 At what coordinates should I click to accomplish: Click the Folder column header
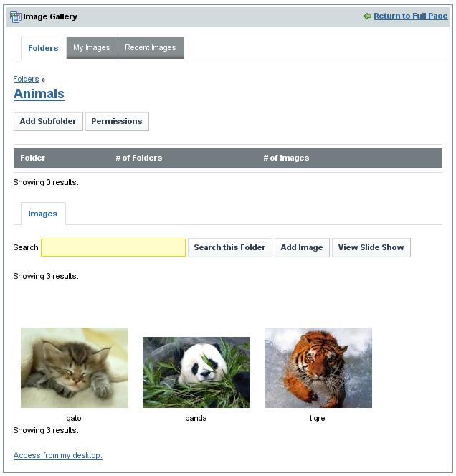[x=33, y=158]
